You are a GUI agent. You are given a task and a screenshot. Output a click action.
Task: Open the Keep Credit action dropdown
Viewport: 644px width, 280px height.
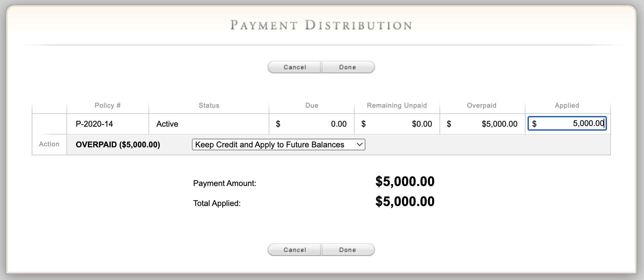(278, 145)
